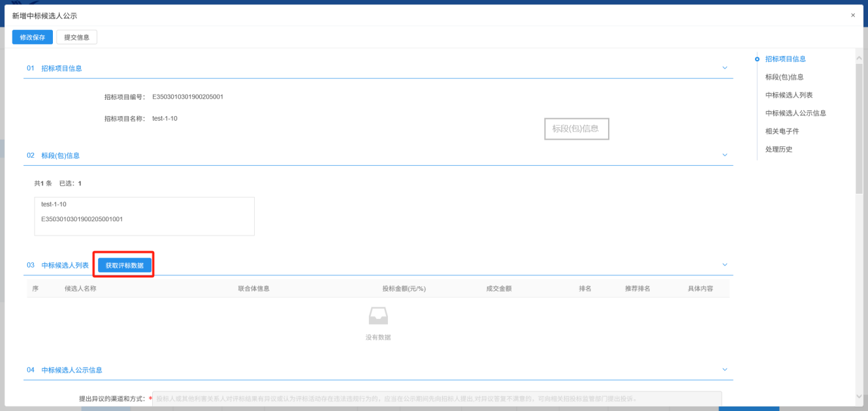Collapse the 01 招标项目信息 section chevron

[x=724, y=68]
